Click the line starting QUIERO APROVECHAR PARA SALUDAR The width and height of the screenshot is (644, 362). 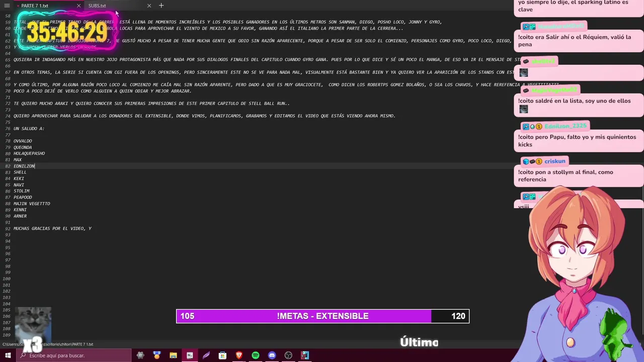click(204, 116)
